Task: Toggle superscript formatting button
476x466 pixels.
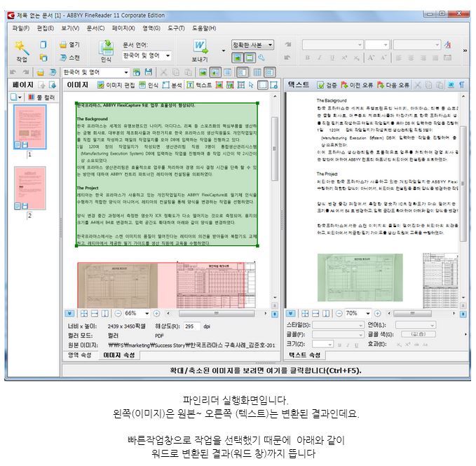Action: coord(344,57)
